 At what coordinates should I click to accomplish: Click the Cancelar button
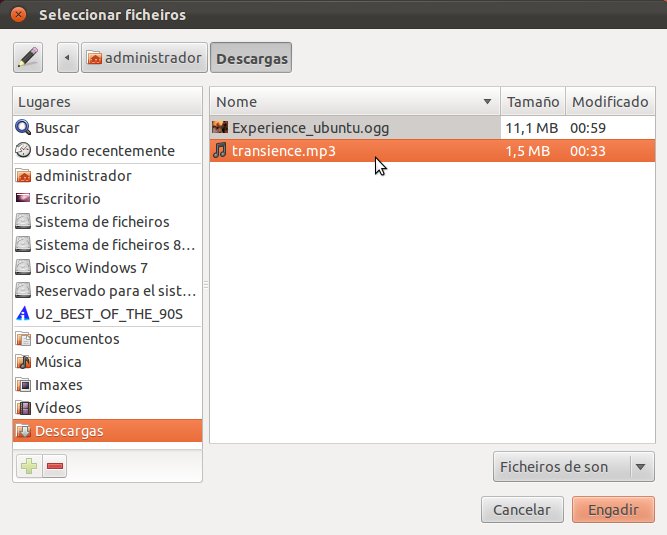pos(522,509)
